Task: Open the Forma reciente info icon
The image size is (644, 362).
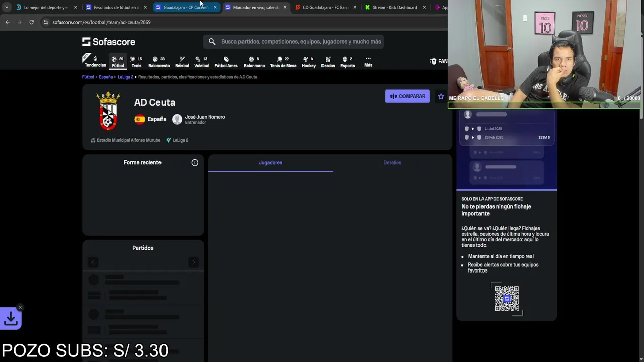Action: coord(195,163)
